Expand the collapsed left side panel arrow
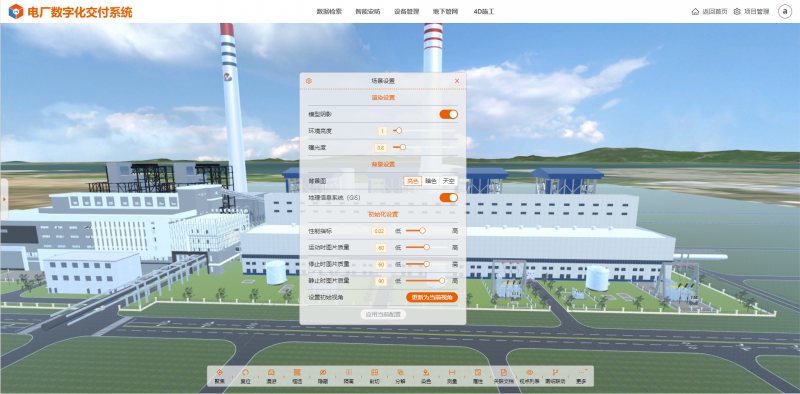The image size is (800, 394). point(4,199)
